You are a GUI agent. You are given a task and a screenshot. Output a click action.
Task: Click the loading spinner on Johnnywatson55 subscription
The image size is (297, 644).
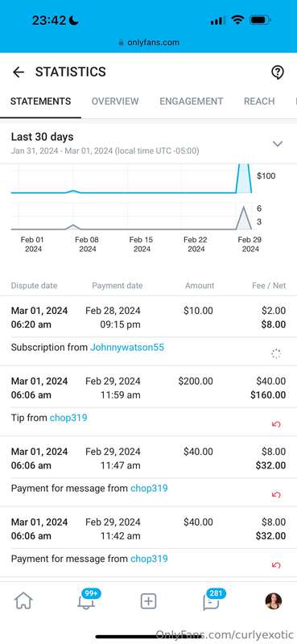click(276, 353)
